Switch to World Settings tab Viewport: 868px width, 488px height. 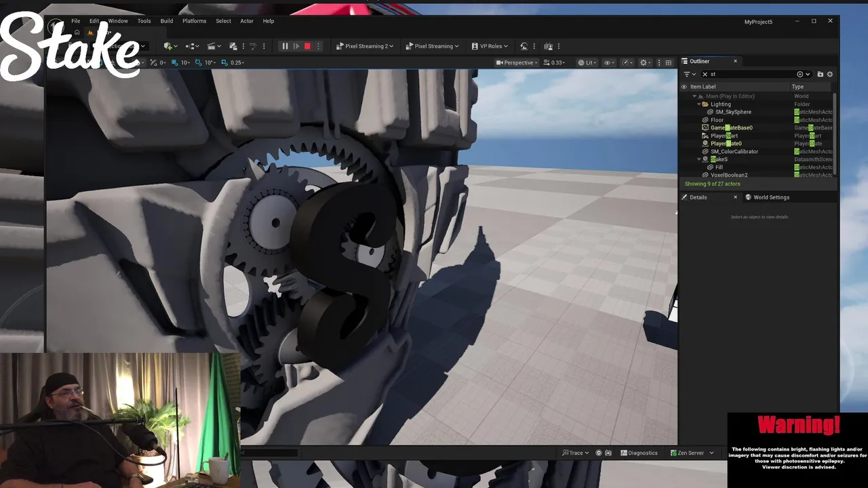pos(767,197)
